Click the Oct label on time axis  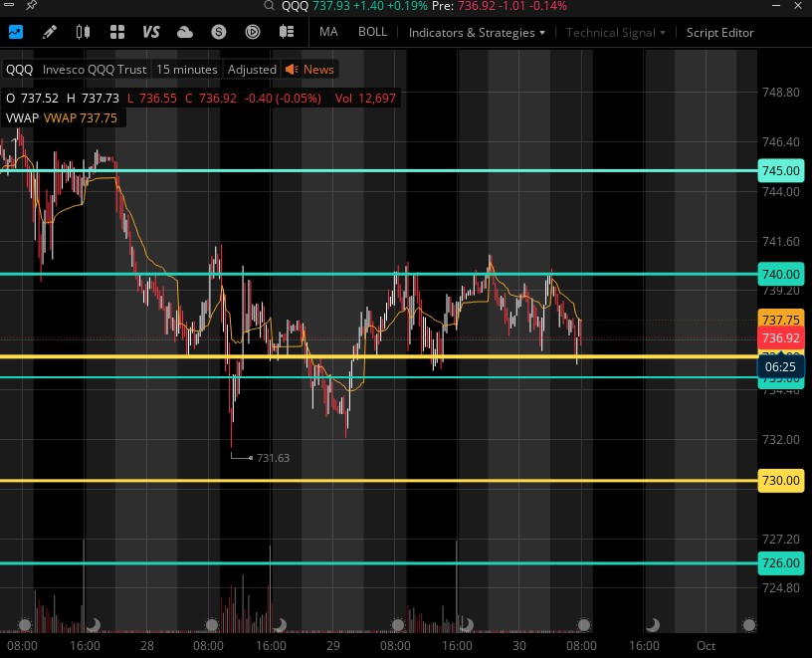pyautogui.click(x=706, y=646)
